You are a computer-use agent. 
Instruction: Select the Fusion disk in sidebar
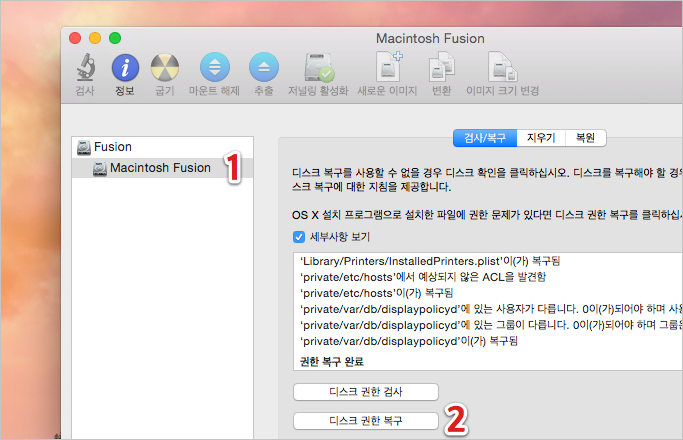point(162,147)
